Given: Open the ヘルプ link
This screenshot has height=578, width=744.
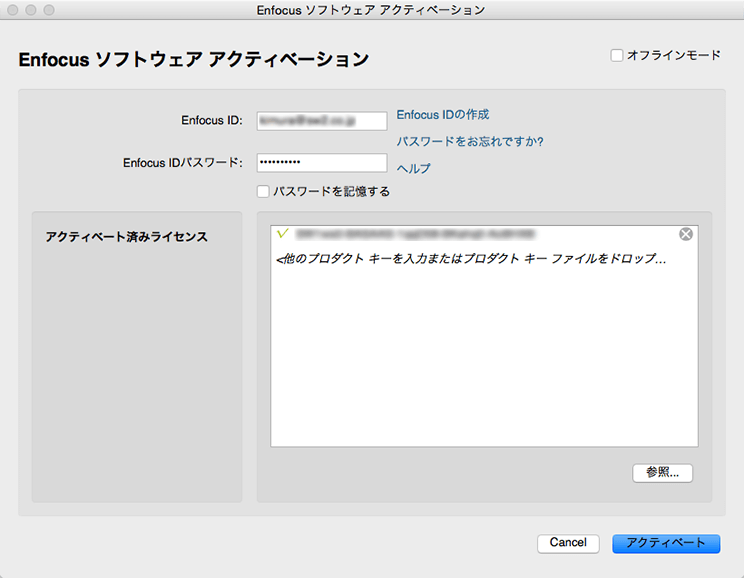Looking at the screenshot, I should point(414,168).
